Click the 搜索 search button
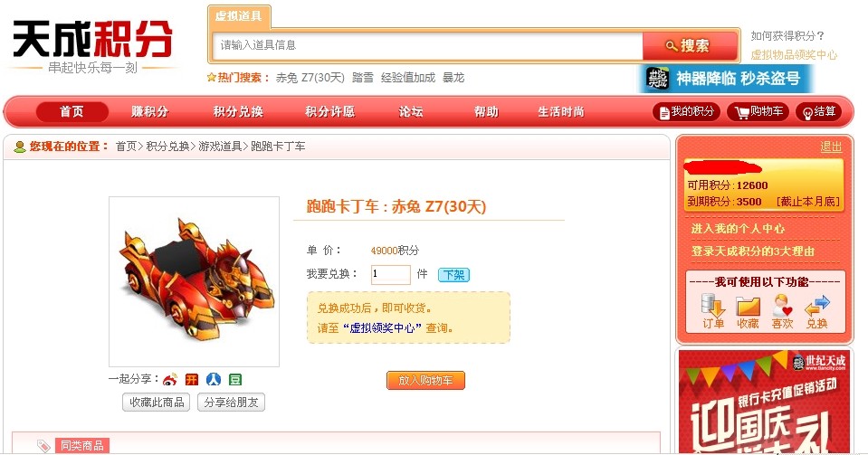The image size is (868, 455). [689, 45]
